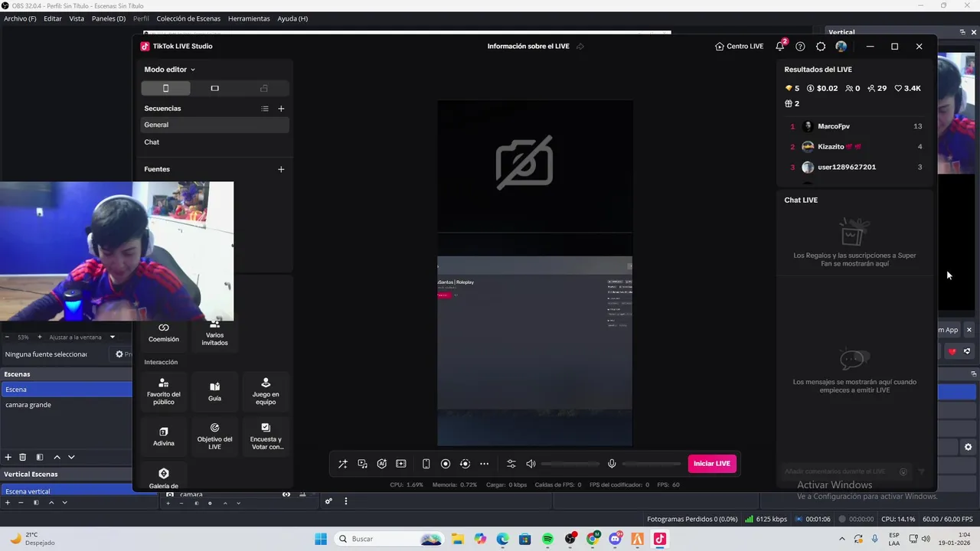Viewport: 980px width, 551px height.
Task: Open TikTok LIVE Studio settings gear
Action: click(x=821, y=46)
